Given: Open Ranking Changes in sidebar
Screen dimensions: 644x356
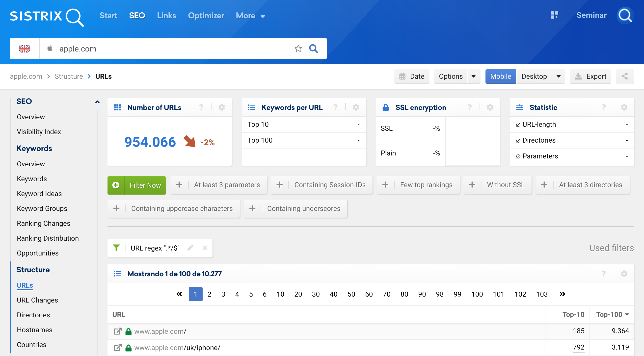Looking at the screenshot, I should point(44,223).
